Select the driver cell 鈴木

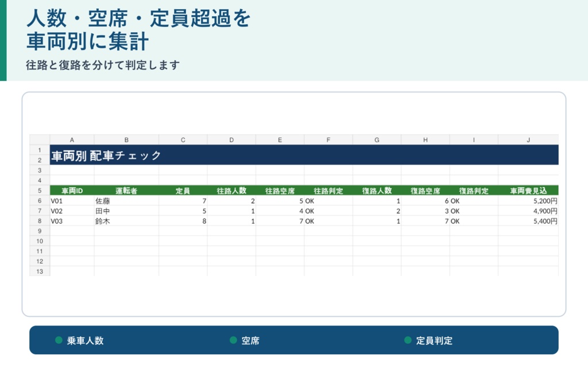(126, 221)
